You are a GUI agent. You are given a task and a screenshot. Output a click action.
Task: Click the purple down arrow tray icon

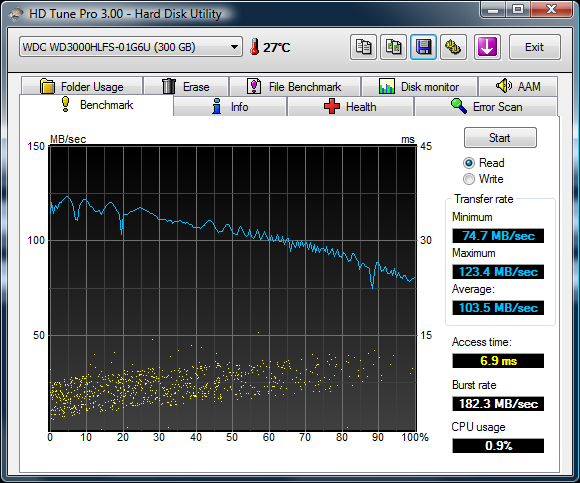[487, 47]
